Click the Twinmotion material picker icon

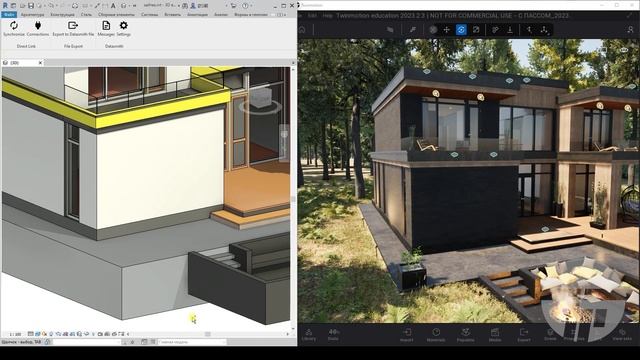(x=495, y=30)
